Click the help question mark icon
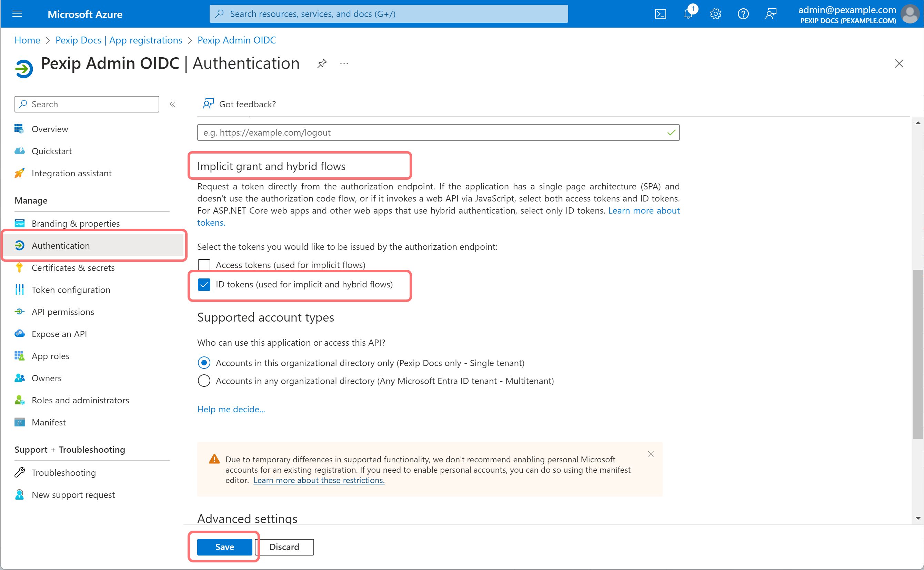The height and width of the screenshot is (570, 924). (743, 14)
